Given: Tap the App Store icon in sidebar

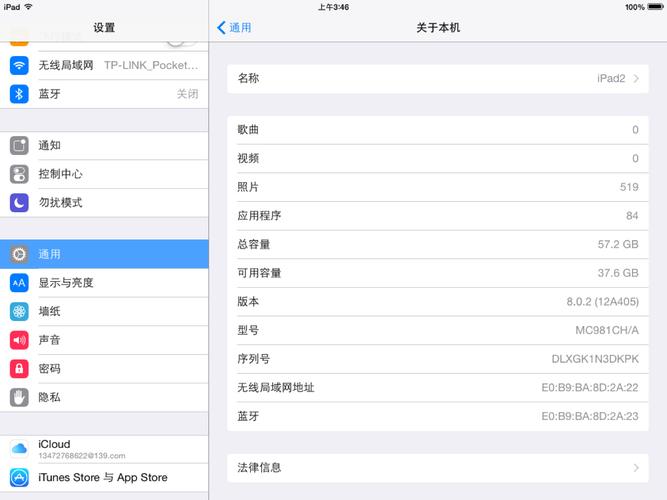Looking at the screenshot, I should point(19,477).
